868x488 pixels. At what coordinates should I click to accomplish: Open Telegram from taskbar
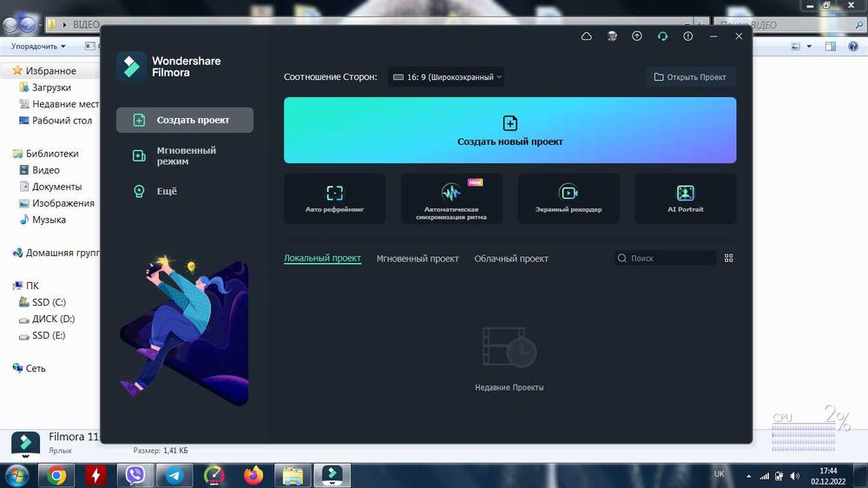point(174,476)
